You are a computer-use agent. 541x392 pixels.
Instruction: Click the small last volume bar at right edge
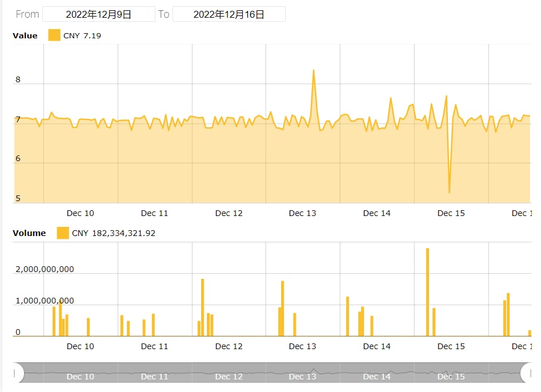point(530,333)
